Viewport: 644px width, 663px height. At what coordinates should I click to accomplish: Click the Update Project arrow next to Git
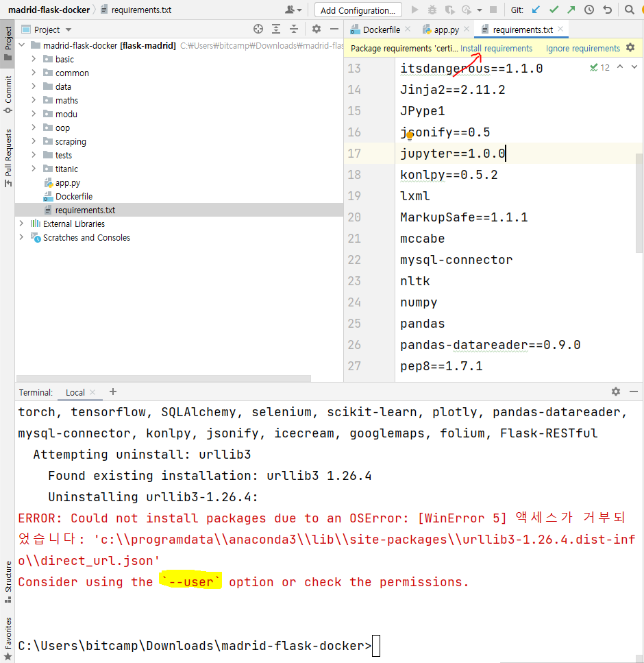[x=536, y=10]
